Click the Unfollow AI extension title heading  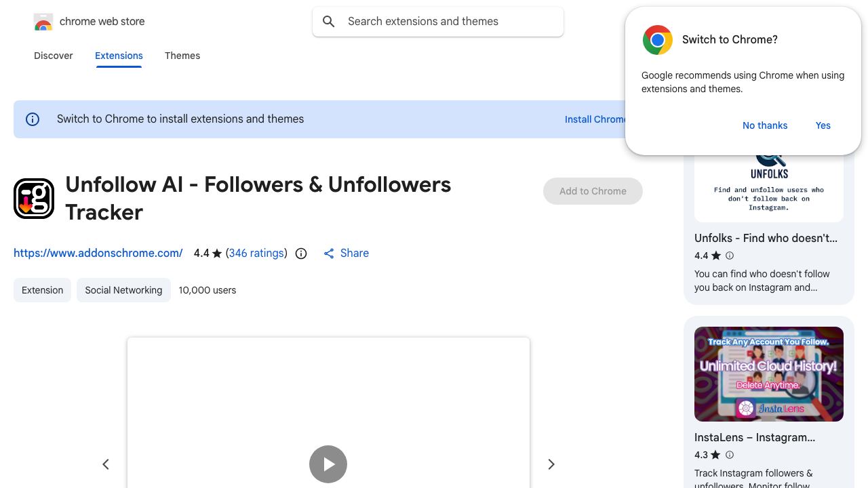[x=258, y=198]
